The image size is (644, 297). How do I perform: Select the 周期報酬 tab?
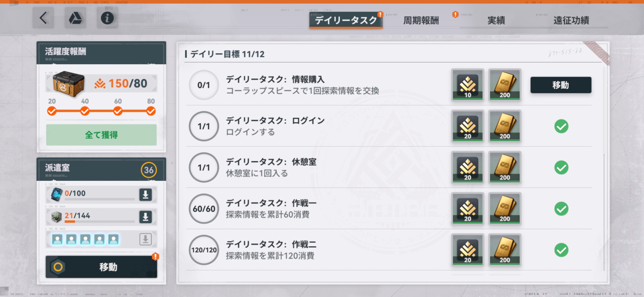tap(421, 20)
